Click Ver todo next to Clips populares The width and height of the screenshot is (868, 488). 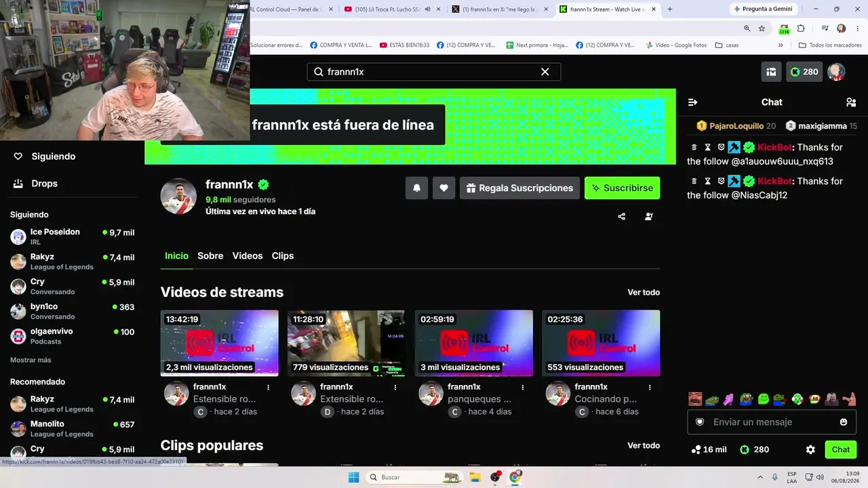tap(644, 445)
